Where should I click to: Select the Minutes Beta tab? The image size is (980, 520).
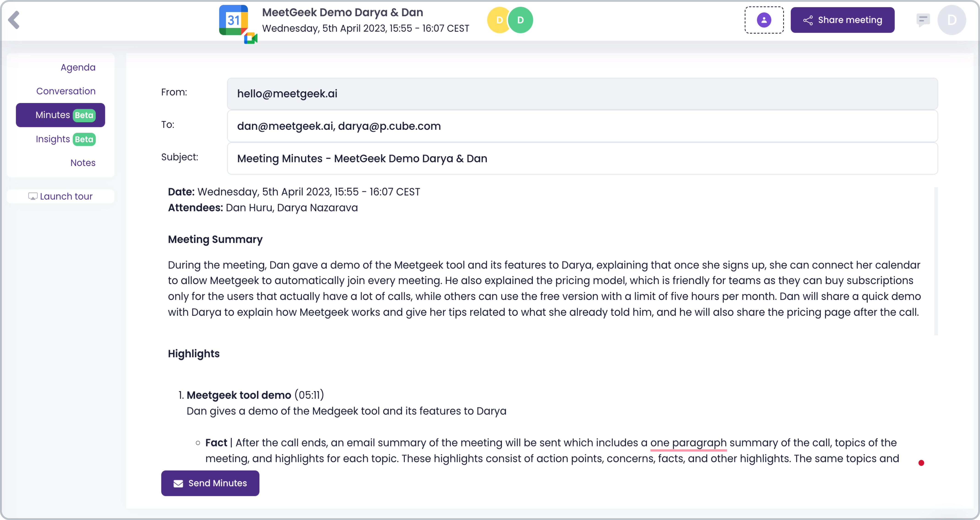60,115
